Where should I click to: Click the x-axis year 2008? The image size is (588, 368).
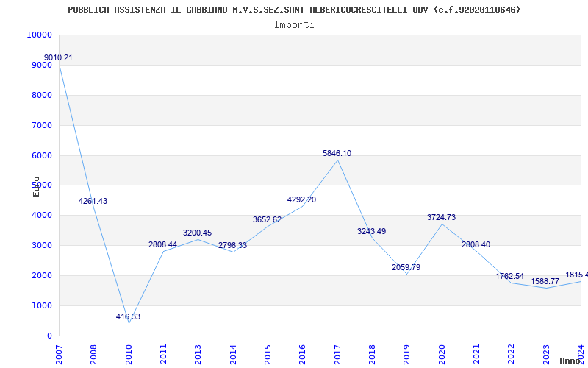tap(94, 355)
